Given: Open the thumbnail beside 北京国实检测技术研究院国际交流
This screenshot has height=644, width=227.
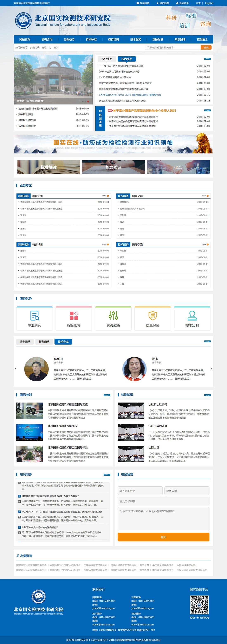Looking at the screenshot, I should (30, 411).
